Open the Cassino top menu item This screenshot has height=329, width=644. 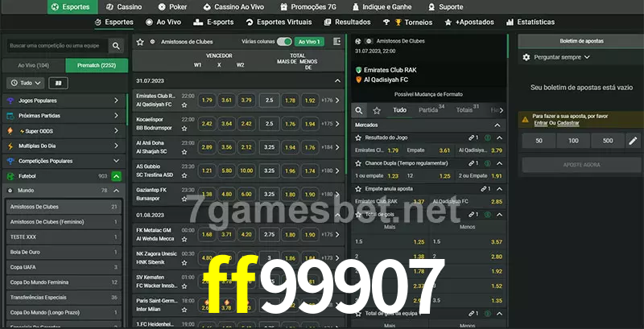(123, 6)
